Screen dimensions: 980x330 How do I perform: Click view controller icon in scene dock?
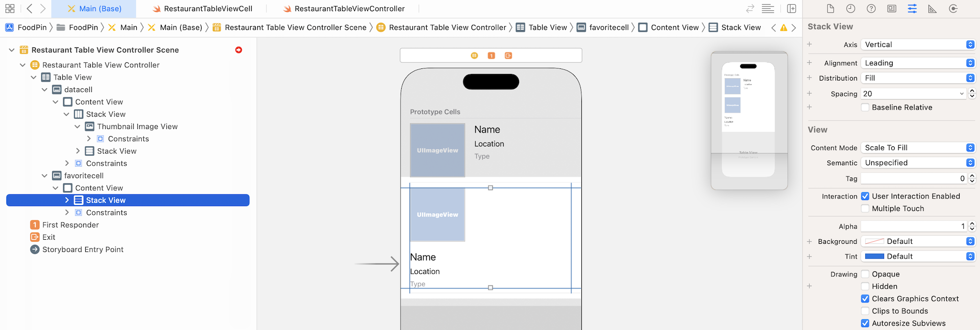474,56
